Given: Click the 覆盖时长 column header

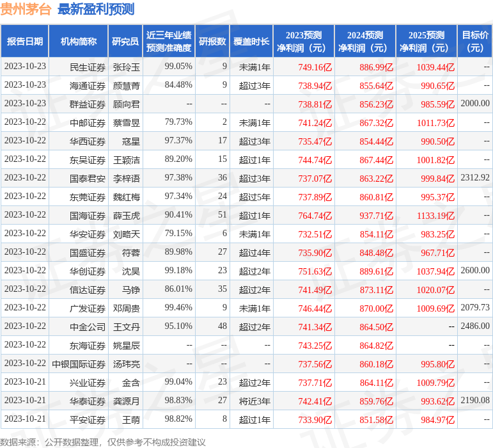Looking at the screenshot, I should (x=251, y=41).
